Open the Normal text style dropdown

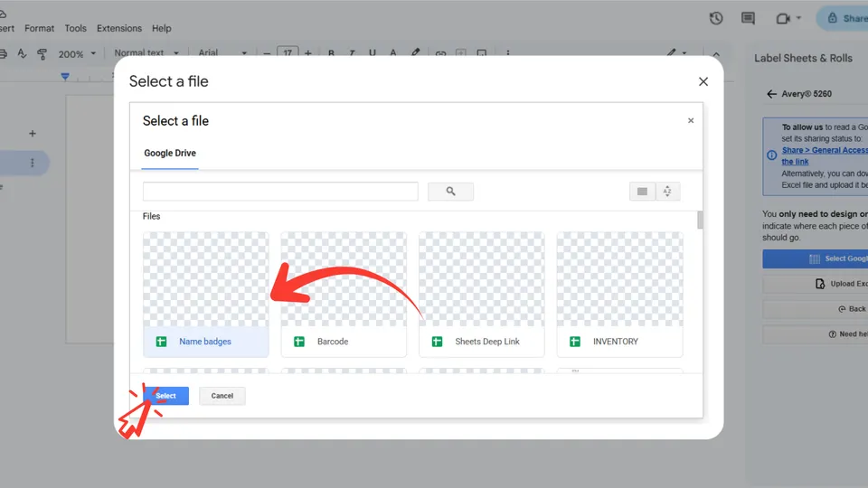pyautogui.click(x=146, y=53)
